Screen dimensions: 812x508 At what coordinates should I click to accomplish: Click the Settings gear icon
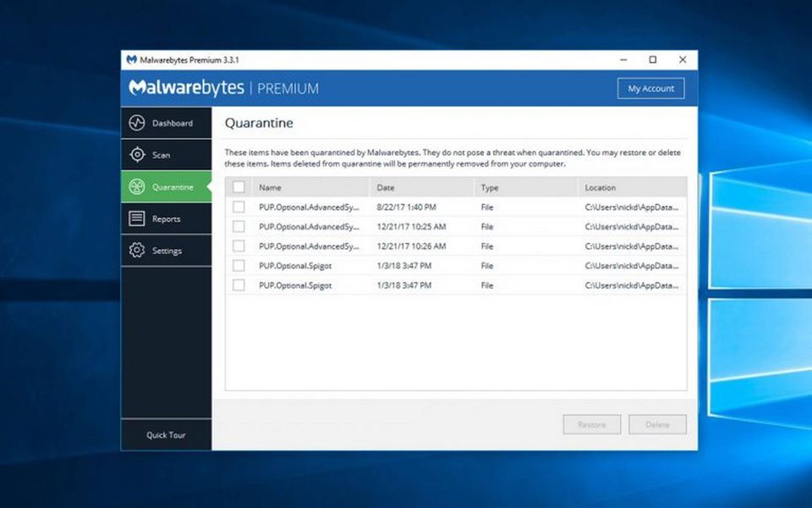tap(137, 251)
